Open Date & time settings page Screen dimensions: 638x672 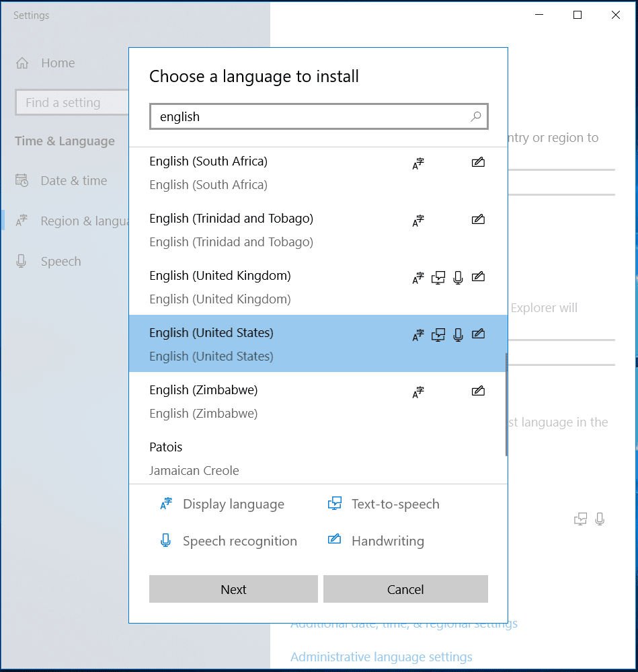point(73,180)
